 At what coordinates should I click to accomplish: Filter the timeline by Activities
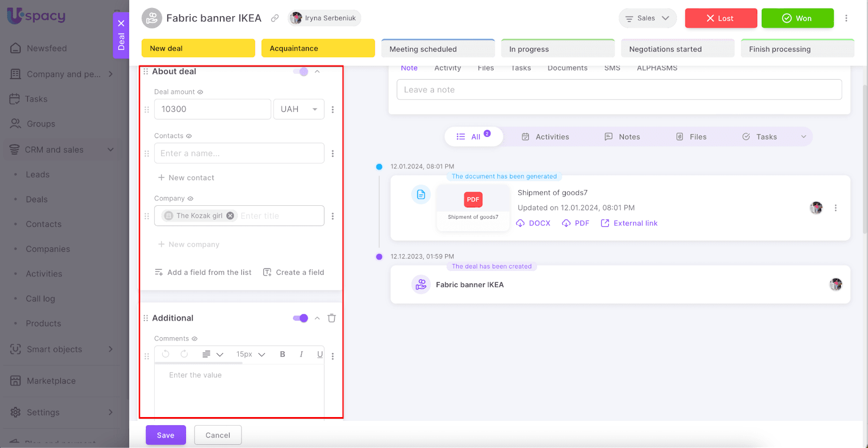(x=545, y=137)
